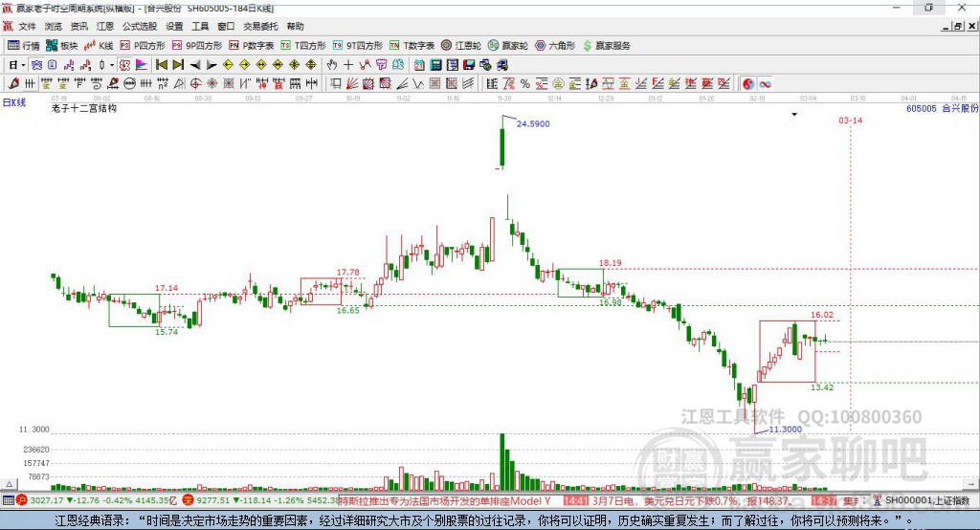
Task: Launch the 赢家轮 wheel tool
Action: 507,46
